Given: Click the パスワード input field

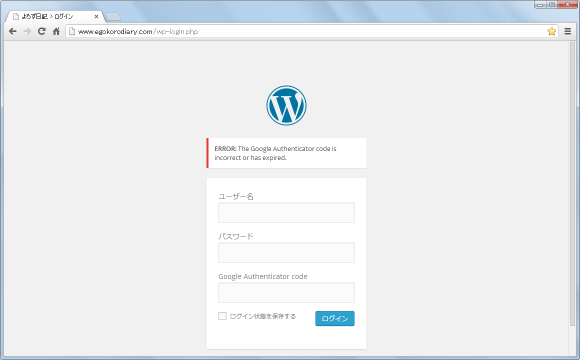Looking at the screenshot, I should (286, 252).
